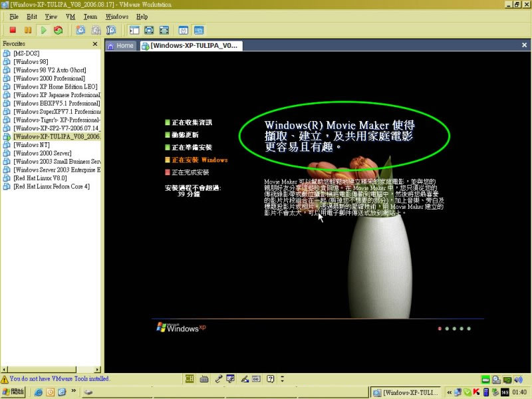Click the Favorites scrollbar right arrow
The width and height of the screenshot is (532, 399).
point(97,370)
